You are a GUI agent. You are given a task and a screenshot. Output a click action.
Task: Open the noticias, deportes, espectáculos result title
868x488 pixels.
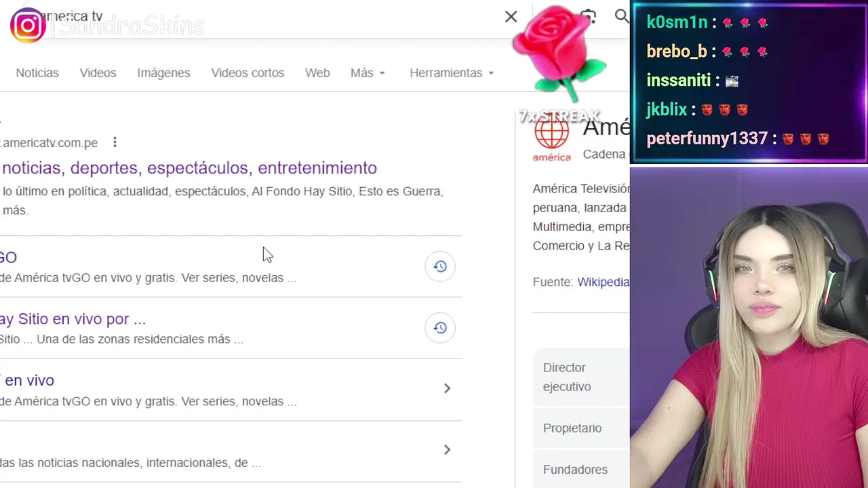click(189, 167)
